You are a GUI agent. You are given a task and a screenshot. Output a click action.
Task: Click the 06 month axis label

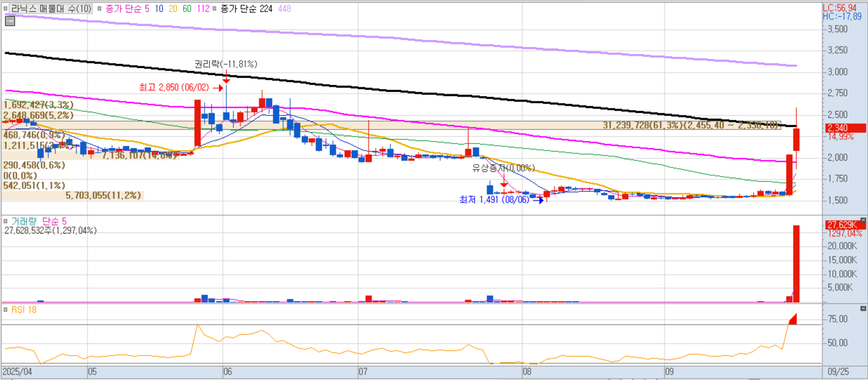tap(228, 372)
